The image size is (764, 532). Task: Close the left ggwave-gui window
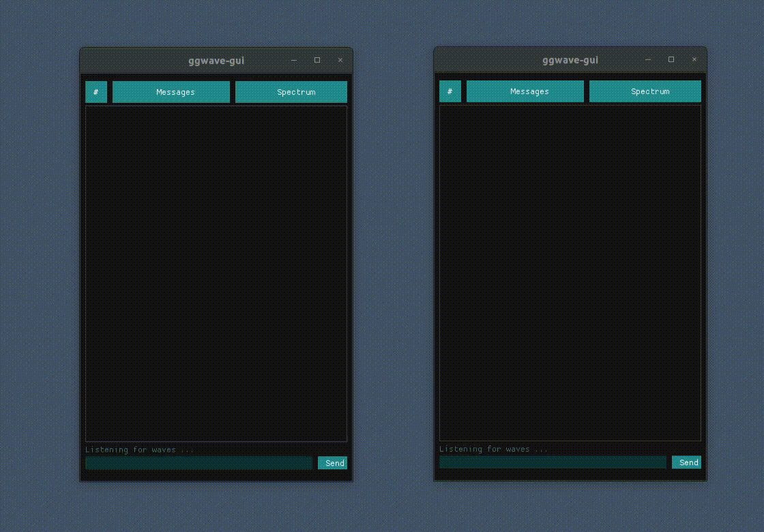(x=340, y=61)
